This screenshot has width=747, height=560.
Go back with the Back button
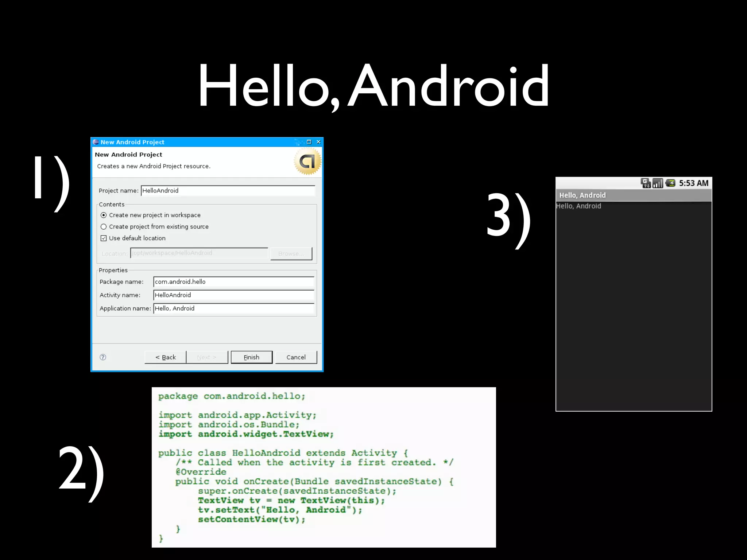coord(165,357)
